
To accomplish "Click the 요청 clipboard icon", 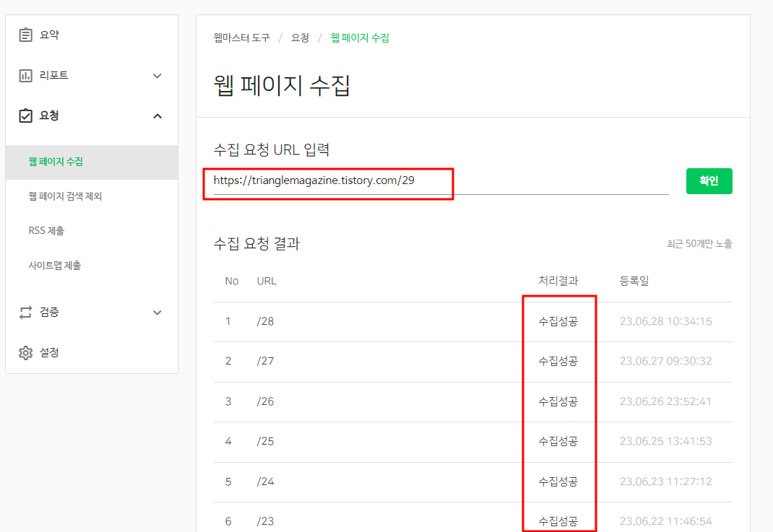I will (x=27, y=115).
